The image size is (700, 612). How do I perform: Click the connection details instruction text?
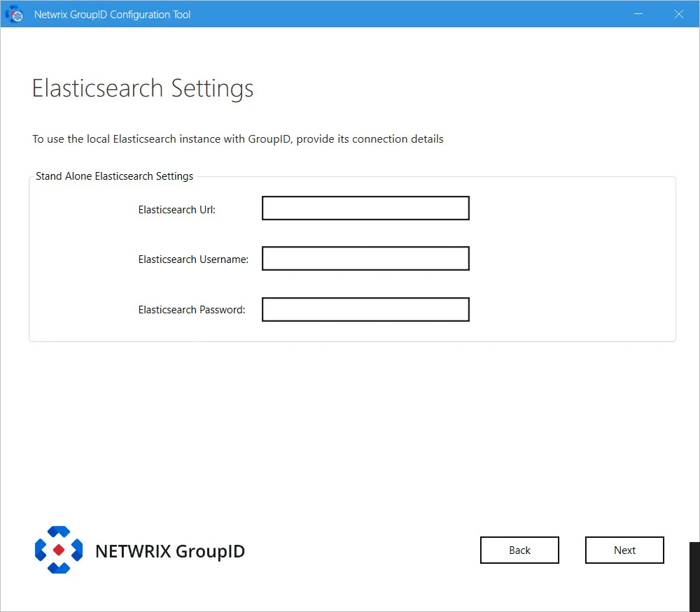237,139
